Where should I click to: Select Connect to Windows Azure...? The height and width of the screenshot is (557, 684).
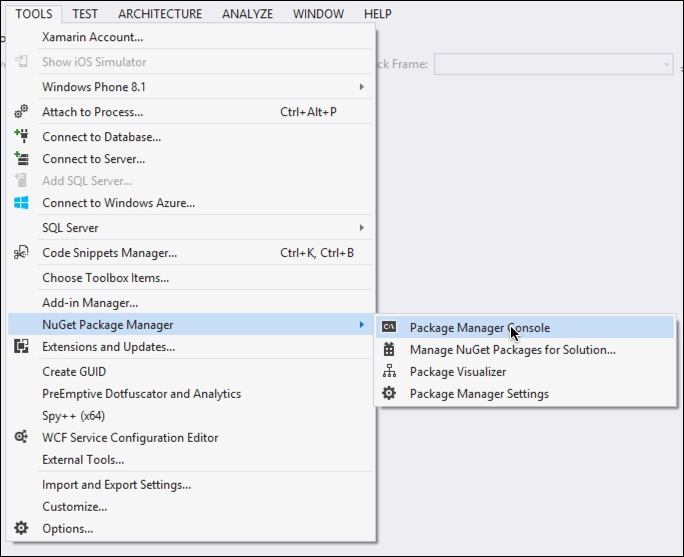[x=191, y=203]
